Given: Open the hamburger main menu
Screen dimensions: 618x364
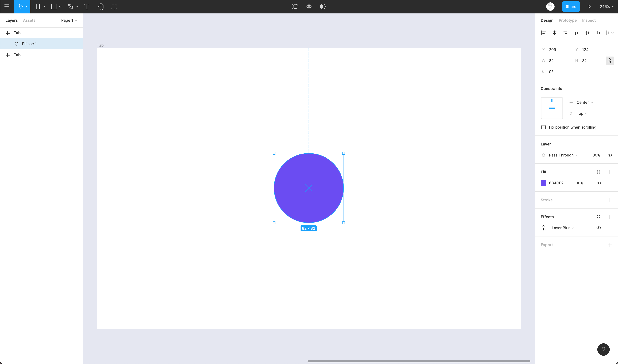Looking at the screenshot, I should click(x=7, y=7).
